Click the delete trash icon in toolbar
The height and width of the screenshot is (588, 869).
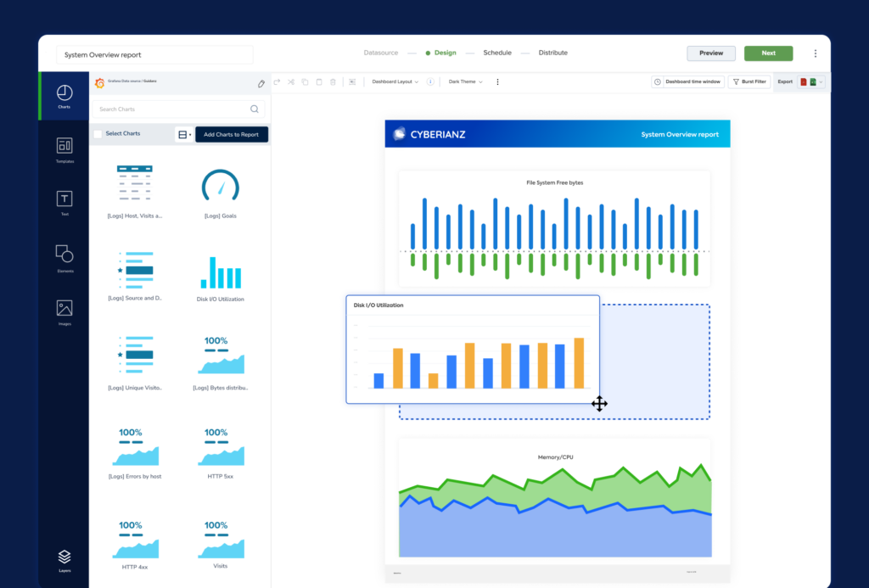point(333,82)
